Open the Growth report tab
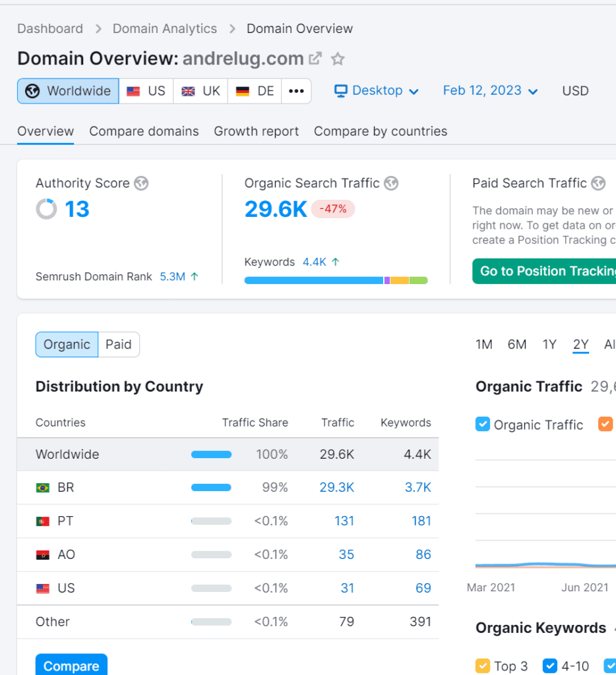Screen dimensions: 616x675 tap(257, 131)
